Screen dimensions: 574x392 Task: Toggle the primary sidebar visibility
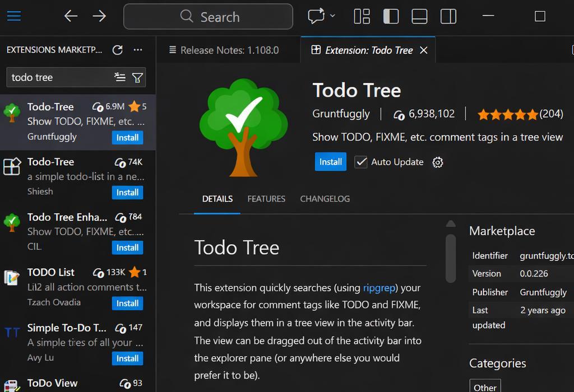pos(390,16)
